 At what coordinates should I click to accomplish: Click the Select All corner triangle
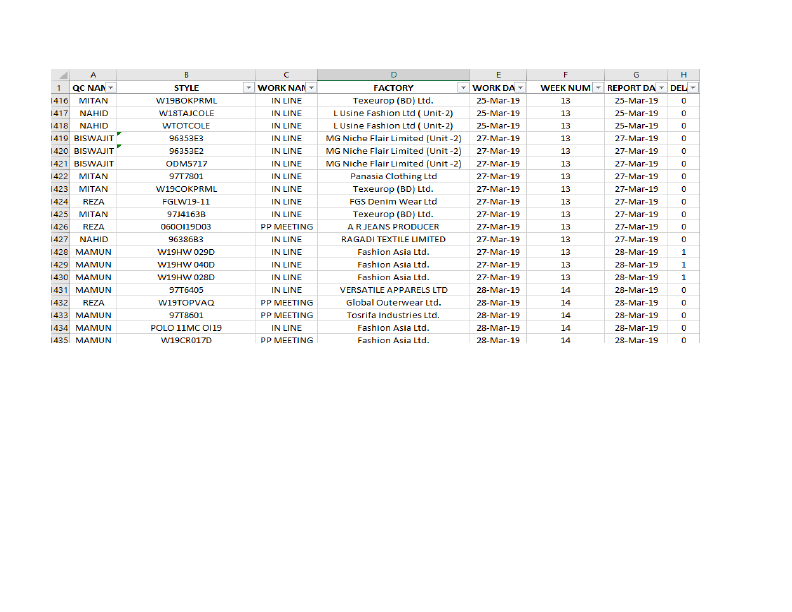point(61,75)
